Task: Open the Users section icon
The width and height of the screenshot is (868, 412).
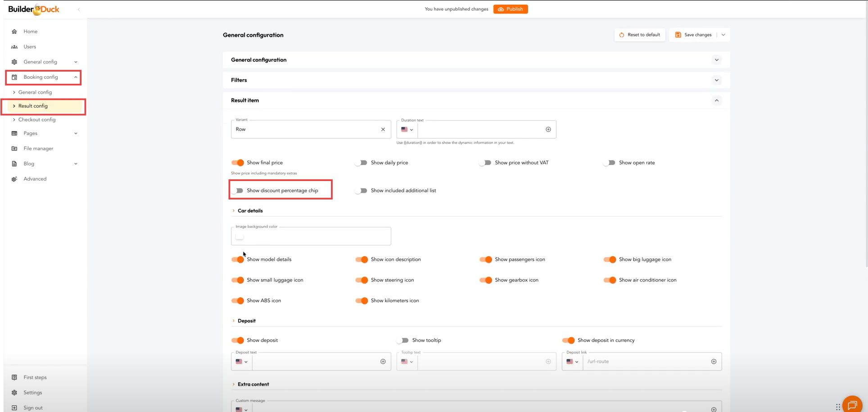Action: coord(14,47)
